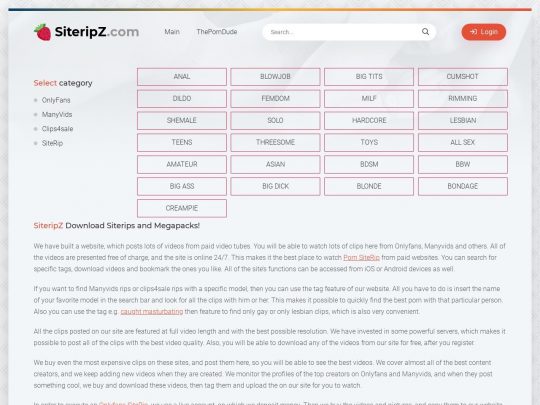
Task: Click the SiteripZ.com site title
Action: pyautogui.click(x=97, y=32)
